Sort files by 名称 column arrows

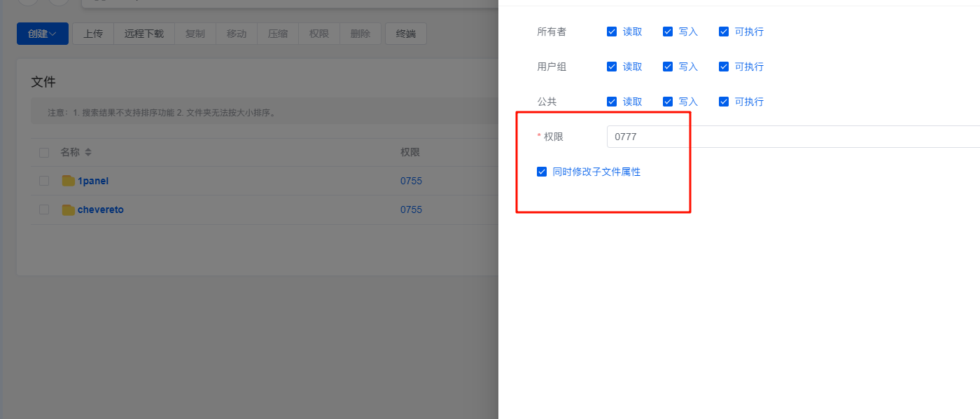(x=88, y=152)
